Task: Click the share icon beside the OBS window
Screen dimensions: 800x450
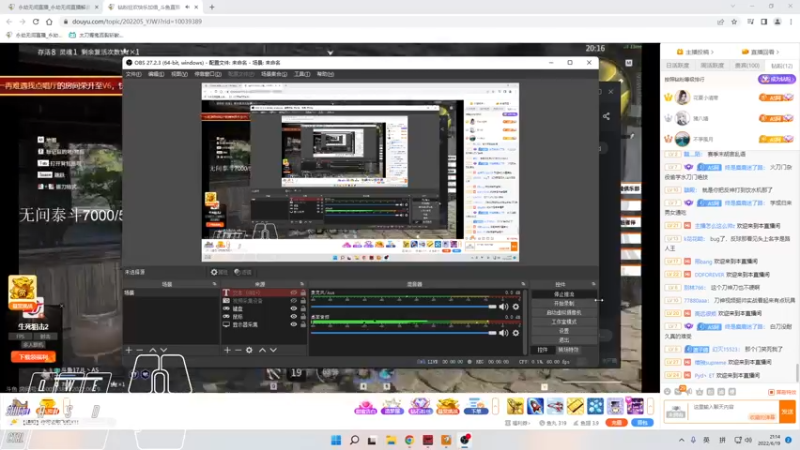Action: [606, 116]
